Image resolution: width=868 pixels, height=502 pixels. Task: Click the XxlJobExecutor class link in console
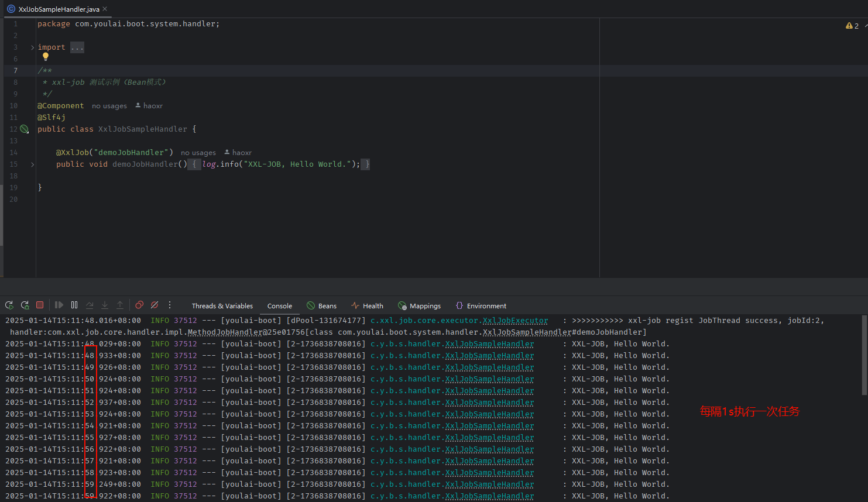click(515, 321)
